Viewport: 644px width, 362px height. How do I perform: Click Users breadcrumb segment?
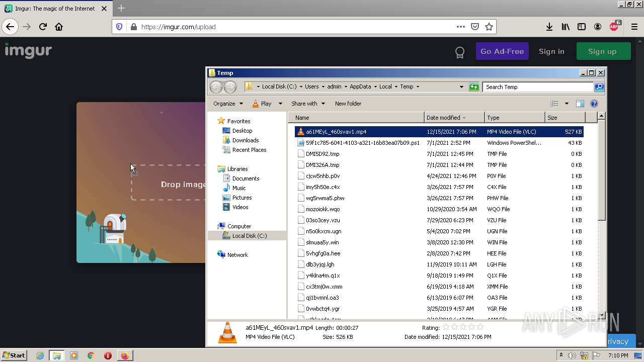(x=311, y=86)
